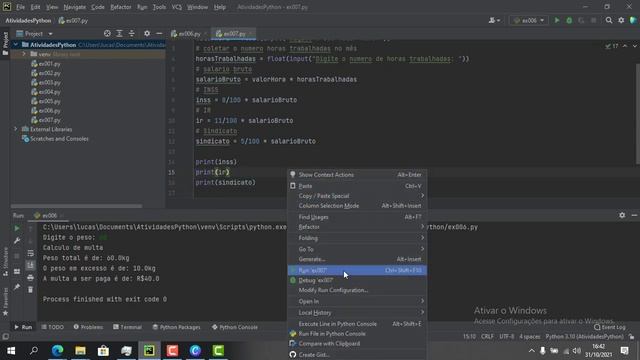This screenshot has width=640, height=360.
Task: Click the print icon in the Run panel
Action: (30, 278)
